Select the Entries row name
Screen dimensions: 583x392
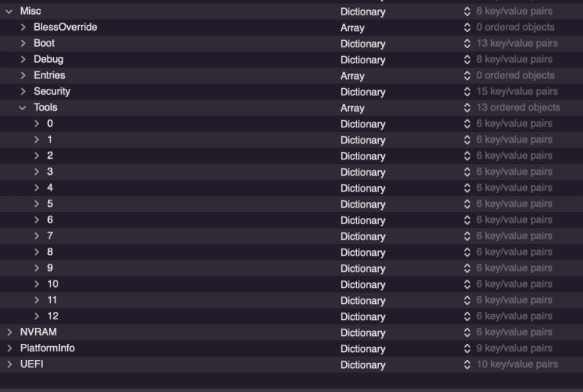tap(49, 76)
